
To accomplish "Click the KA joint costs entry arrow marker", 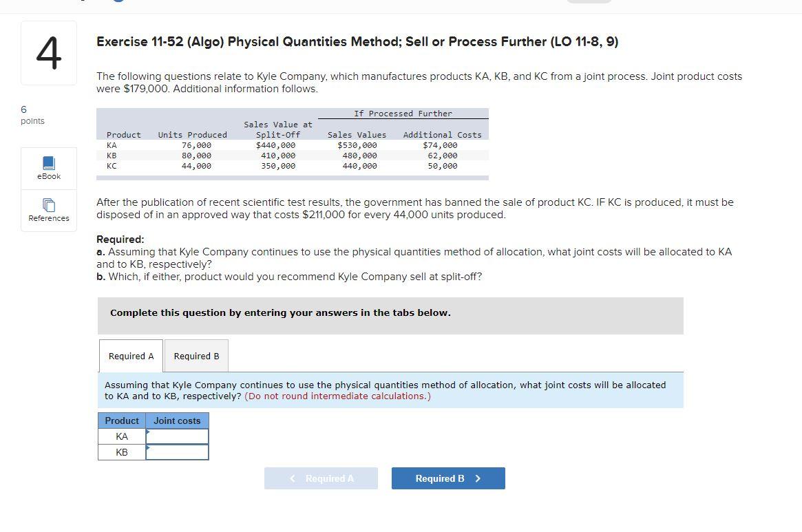I will tap(147, 433).
